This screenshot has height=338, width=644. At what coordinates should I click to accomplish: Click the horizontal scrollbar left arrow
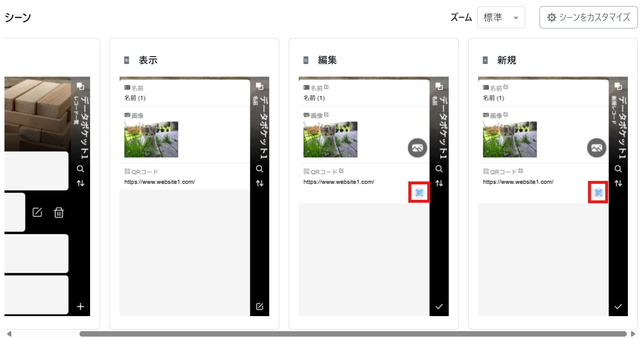pos(9,334)
